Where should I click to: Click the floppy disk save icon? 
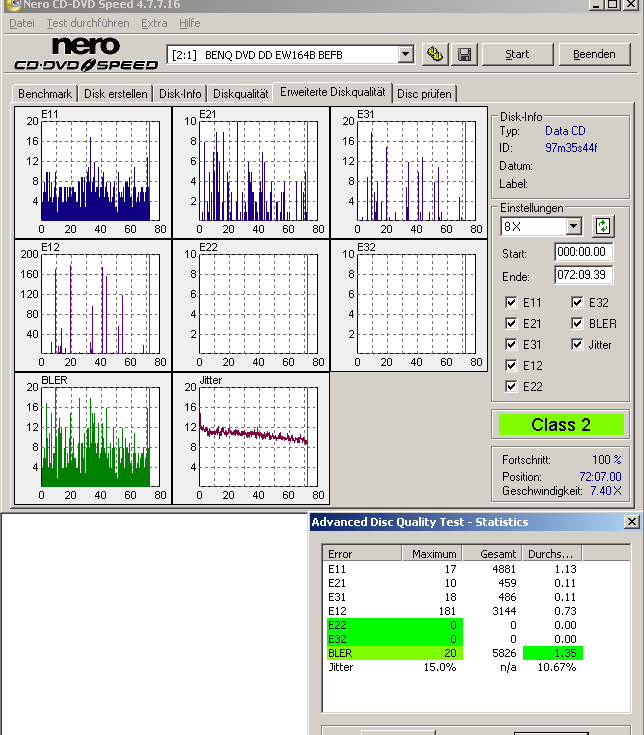(x=464, y=54)
